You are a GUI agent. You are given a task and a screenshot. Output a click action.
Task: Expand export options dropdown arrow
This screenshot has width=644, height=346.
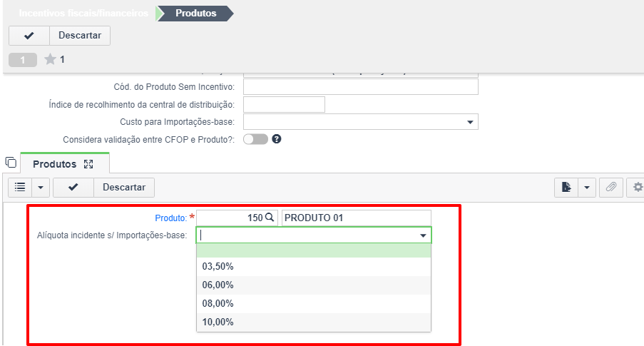pos(587,188)
